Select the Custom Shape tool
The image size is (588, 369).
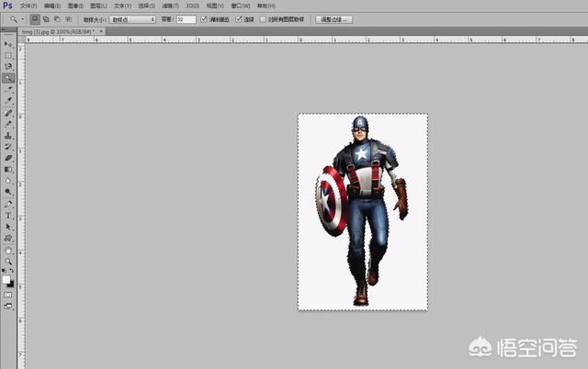click(x=8, y=239)
